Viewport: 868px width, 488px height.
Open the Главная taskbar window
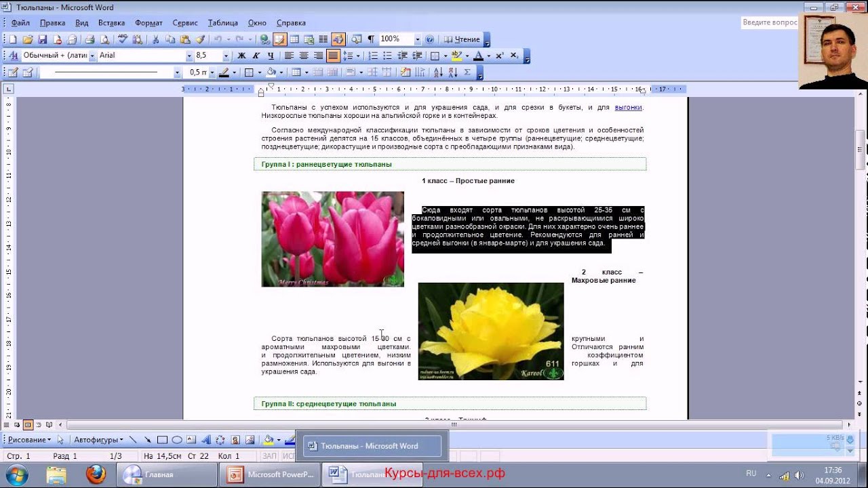point(166,474)
